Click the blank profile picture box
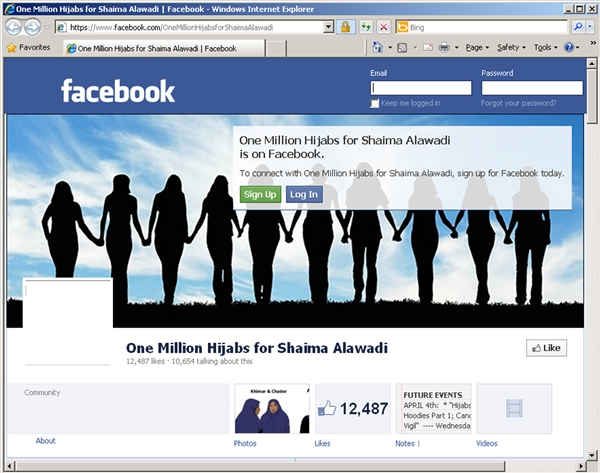 tap(68, 322)
